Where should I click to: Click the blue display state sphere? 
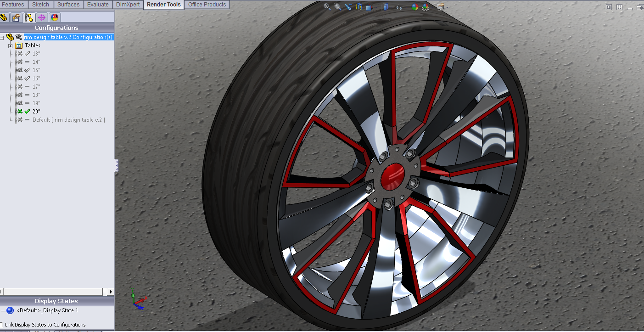(10, 310)
